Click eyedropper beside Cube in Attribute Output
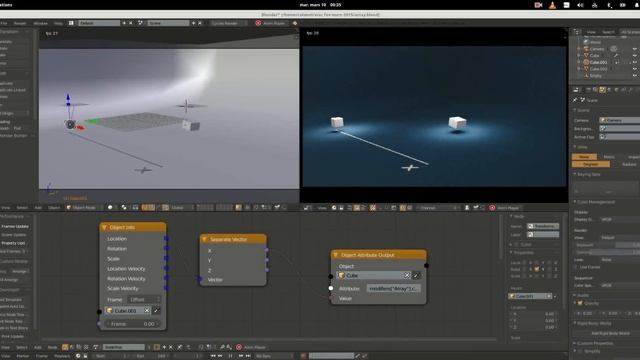 point(416,276)
